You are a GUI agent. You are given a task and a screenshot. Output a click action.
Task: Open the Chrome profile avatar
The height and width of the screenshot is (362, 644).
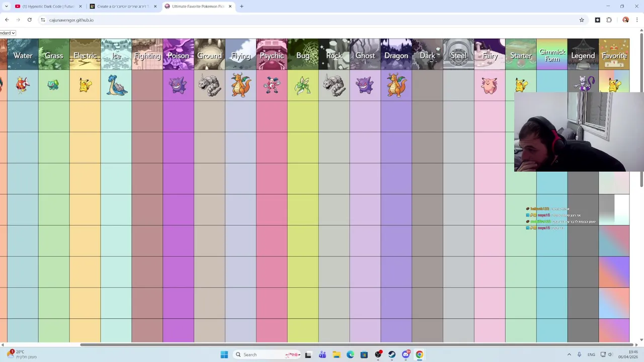(625, 20)
